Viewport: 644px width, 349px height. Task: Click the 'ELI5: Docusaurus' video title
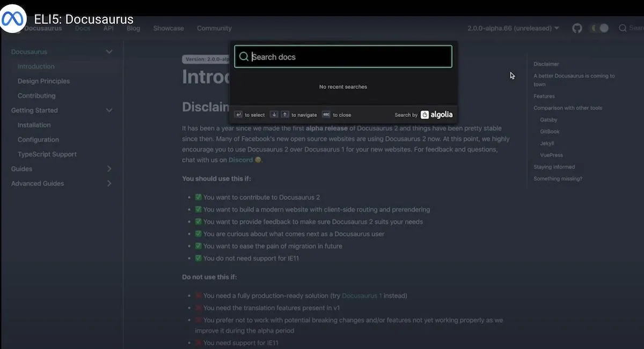pyautogui.click(x=84, y=20)
